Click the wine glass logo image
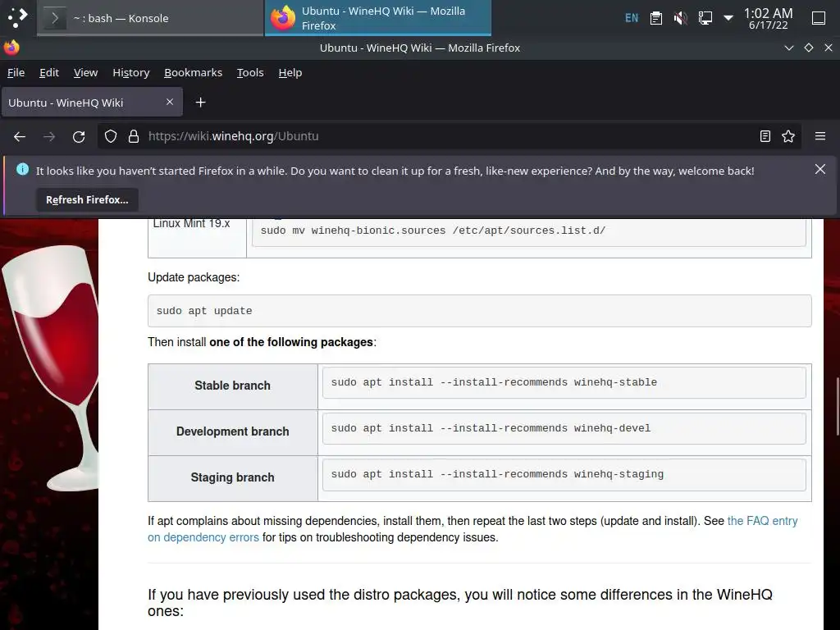 51,367
